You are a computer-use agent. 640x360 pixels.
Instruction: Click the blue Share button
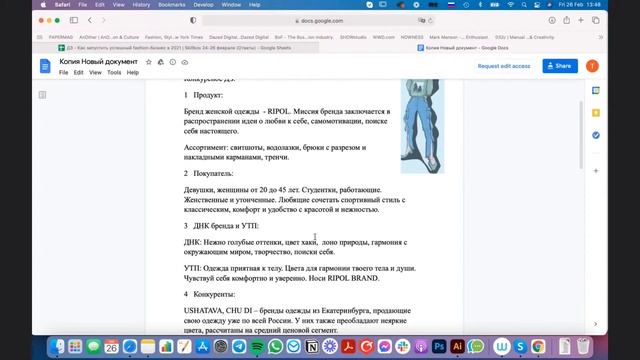point(560,66)
